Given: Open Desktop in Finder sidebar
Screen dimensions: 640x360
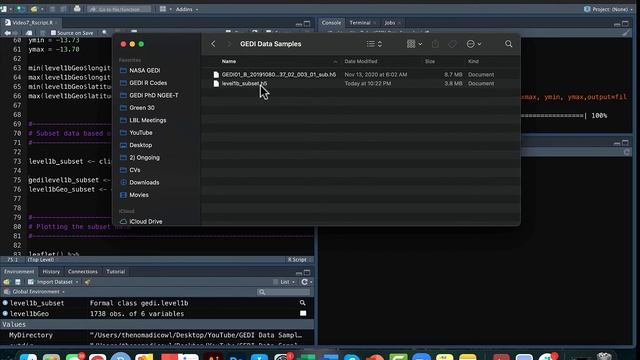Looking at the screenshot, I should pyautogui.click(x=140, y=145).
